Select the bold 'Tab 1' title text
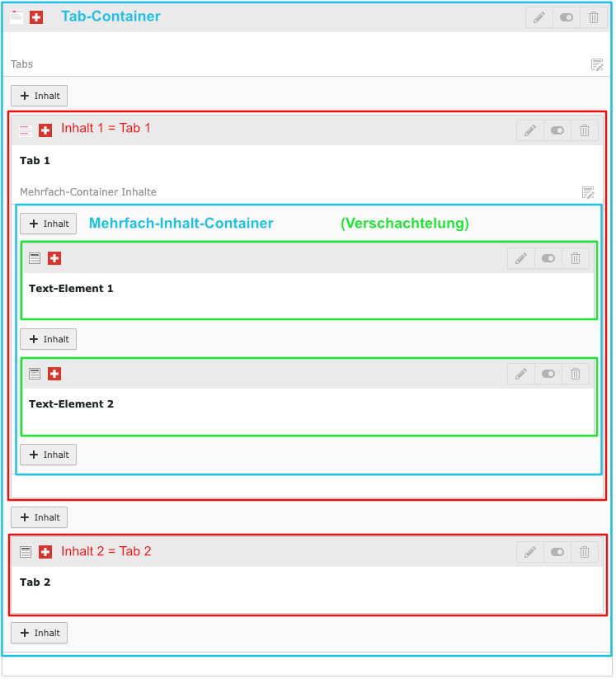Image resolution: width=616 pixels, height=679 pixels. click(35, 161)
